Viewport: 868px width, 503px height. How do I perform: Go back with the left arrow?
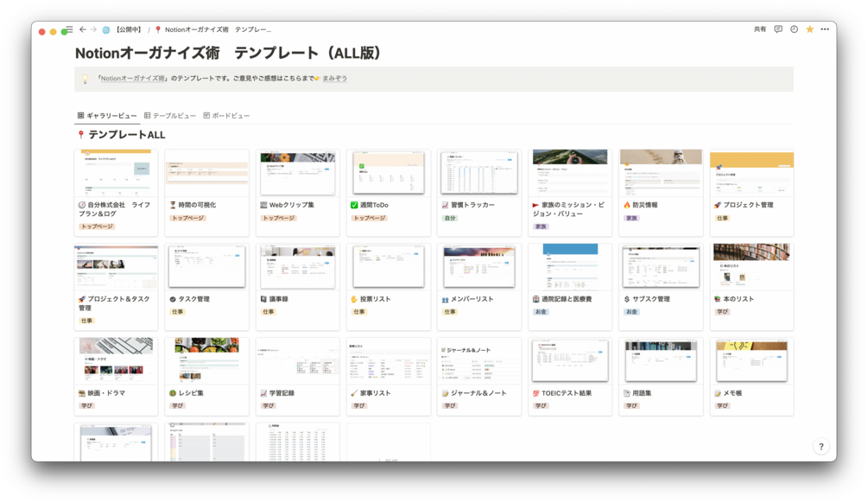point(83,29)
